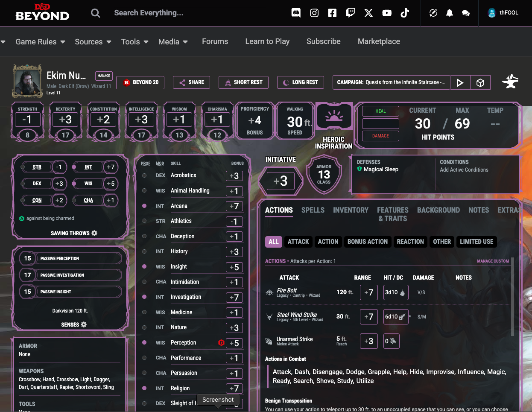The width and height of the screenshot is (532, 412).
Task: Switch to Features & Traits tab
Action: point(393,214)
